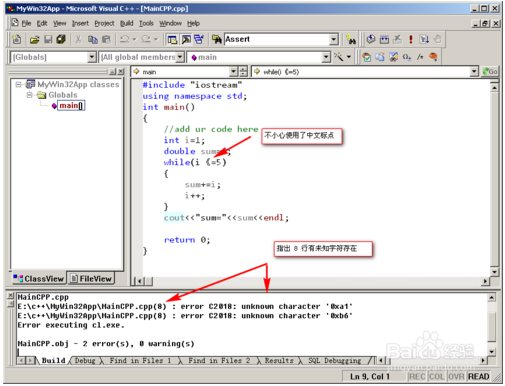This screenshot has width=505, height=386.
Task: Open the Window List icon
Action: click(199, 40)
